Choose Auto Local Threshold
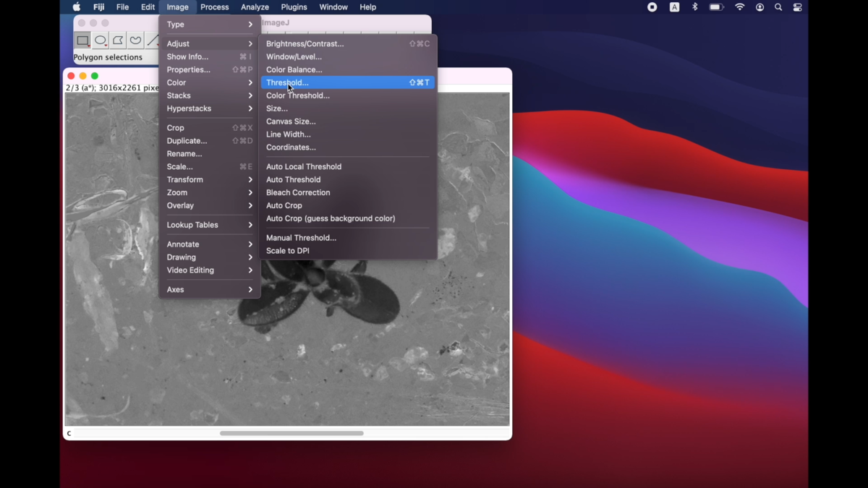This screenshot has height=488, width=868. pos(348,166)
